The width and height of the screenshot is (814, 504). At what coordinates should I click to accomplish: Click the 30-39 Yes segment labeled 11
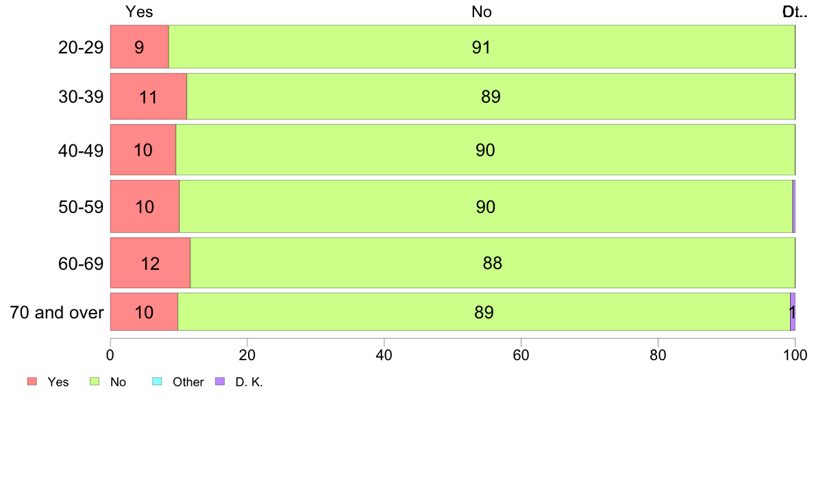149,97
